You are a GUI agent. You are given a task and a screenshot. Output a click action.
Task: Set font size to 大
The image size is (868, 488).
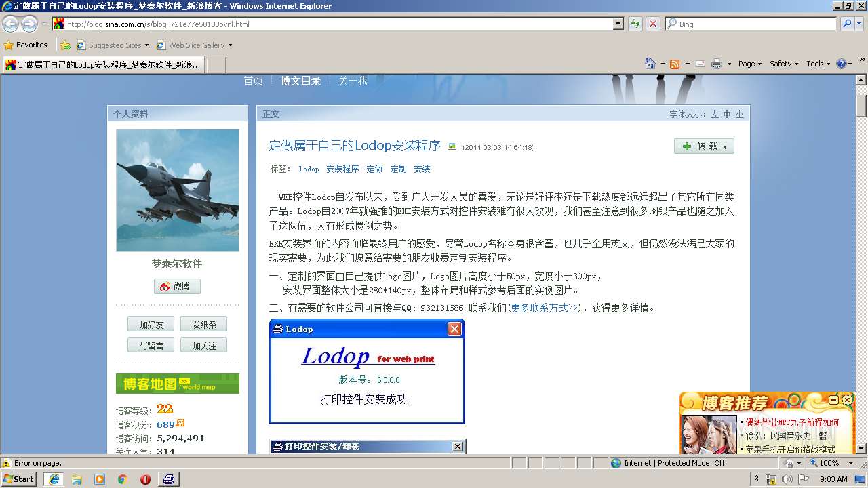(x=714, y=114)
